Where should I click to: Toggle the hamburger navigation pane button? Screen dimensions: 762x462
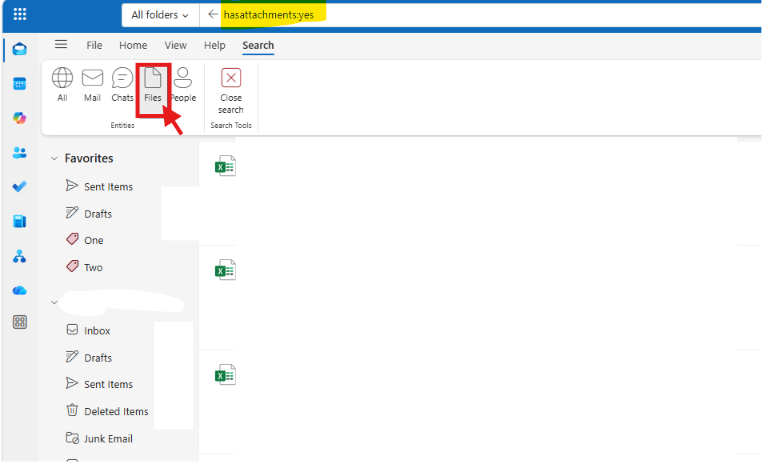pos(61,45)
